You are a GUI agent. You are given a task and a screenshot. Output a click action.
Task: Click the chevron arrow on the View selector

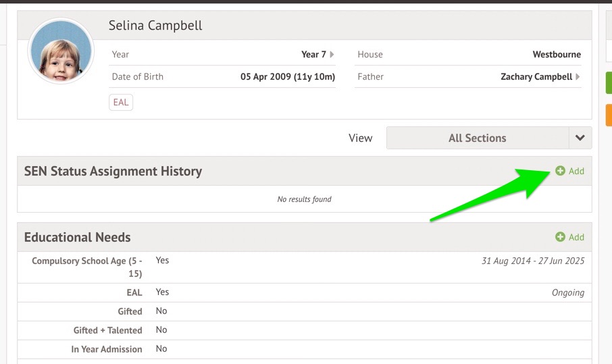point(580,138)
